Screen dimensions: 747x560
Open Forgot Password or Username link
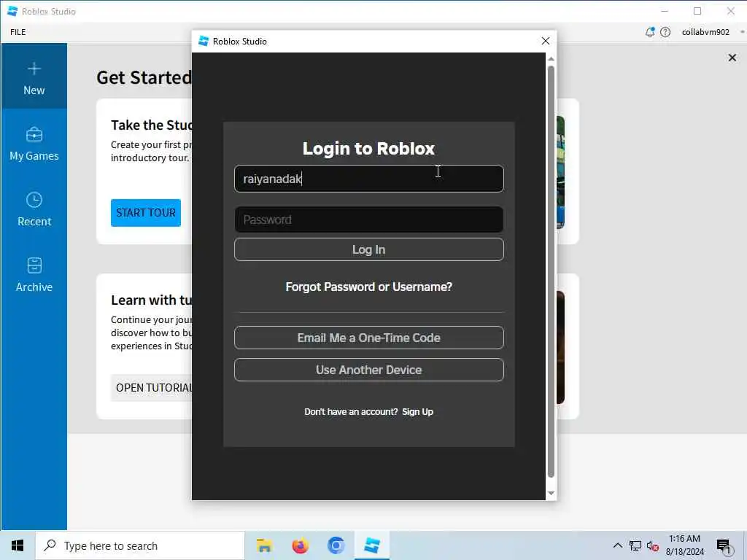point(368,287)
